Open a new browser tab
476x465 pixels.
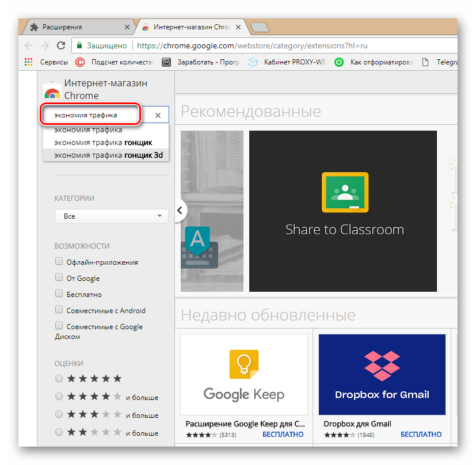pyautogui.click(x=260, y=27)
